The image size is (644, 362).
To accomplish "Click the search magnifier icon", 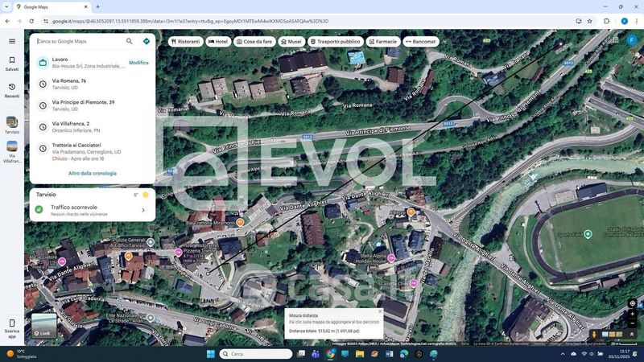I will coord(129,41).
